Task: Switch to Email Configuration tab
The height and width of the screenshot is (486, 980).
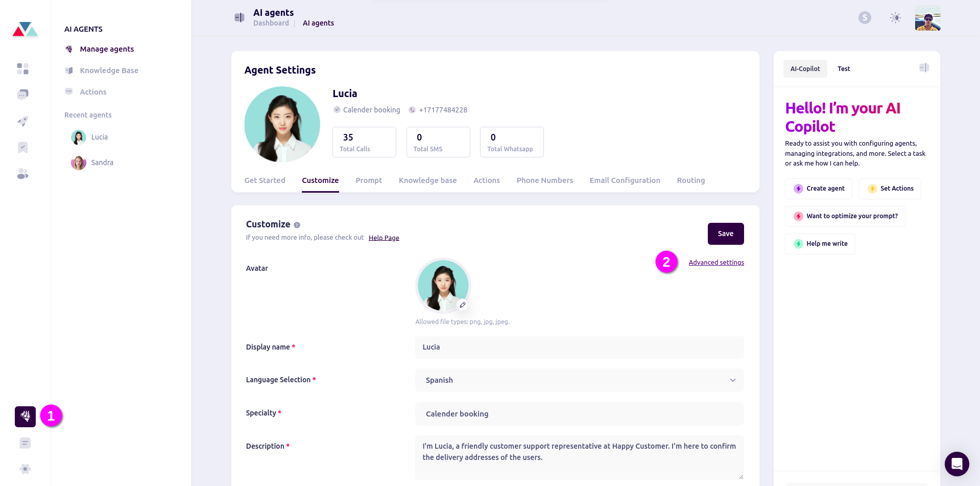Action: 625,180
